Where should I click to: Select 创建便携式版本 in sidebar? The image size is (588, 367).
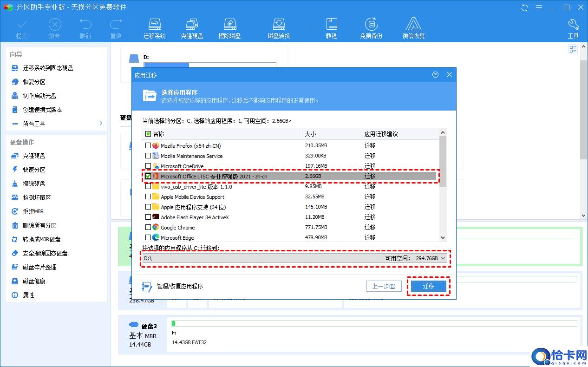pos(42,110)
